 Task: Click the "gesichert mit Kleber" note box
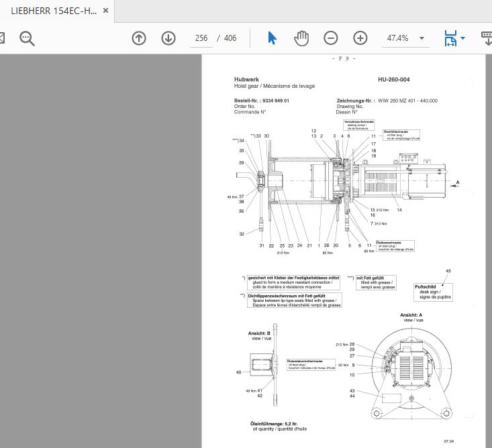(293, 282)
